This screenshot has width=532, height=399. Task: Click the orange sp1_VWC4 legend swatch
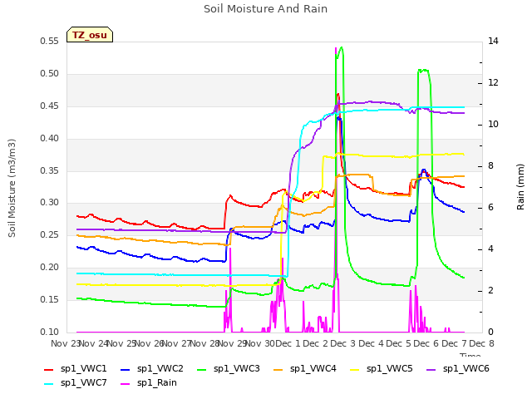tap(278, 369)
